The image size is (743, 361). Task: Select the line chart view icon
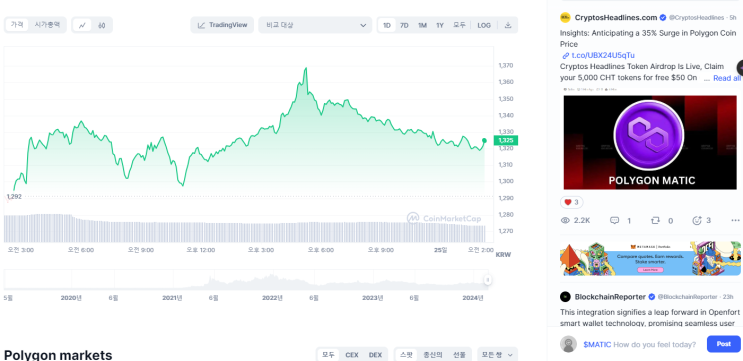(82, 25)
